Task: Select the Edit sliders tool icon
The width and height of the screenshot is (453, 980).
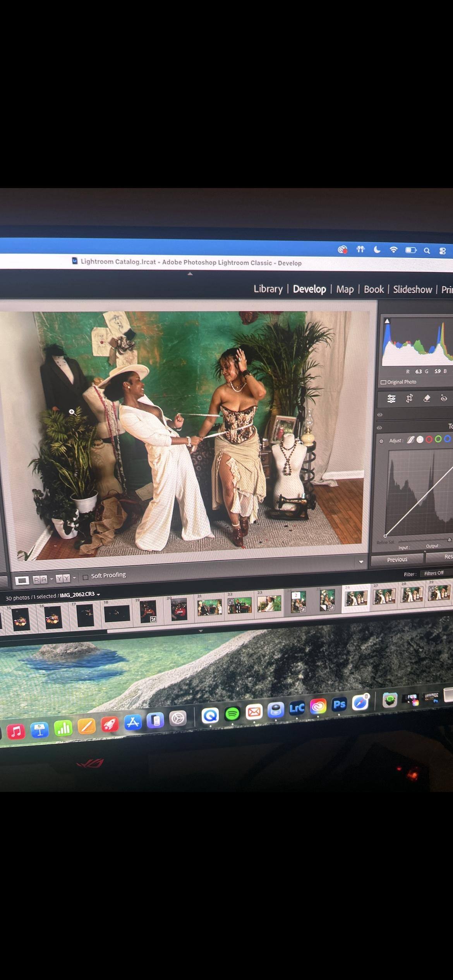Action: click(x=391, y=399)
